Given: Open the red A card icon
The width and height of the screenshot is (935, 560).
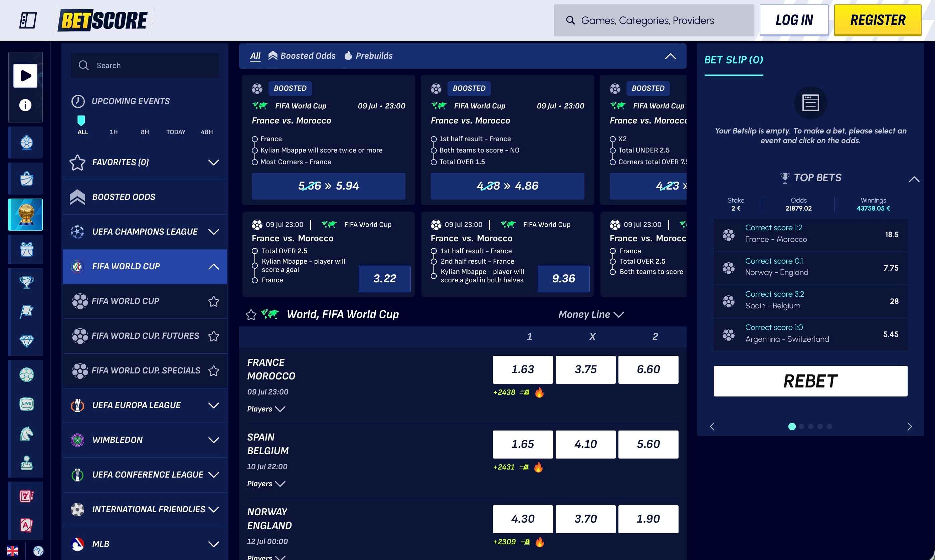Looking at the screenshot, I should tap(26, 525).
